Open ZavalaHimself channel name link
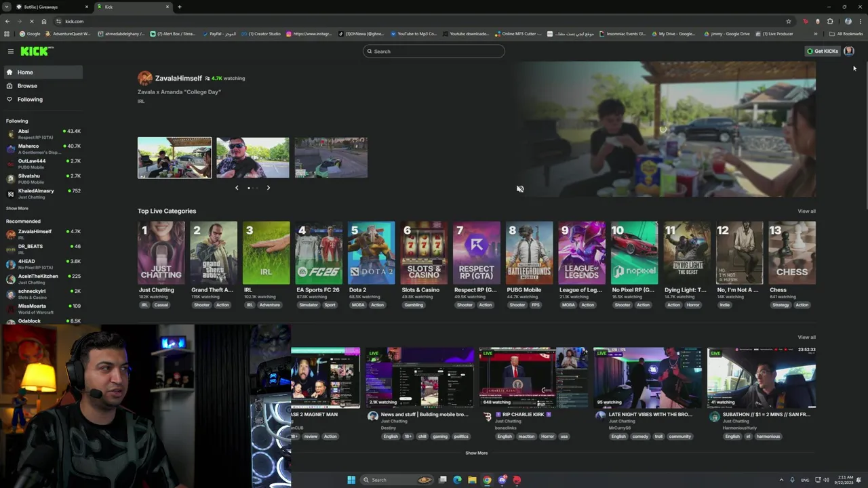This screenshot has height=488, width=868. tap(178, 79)
